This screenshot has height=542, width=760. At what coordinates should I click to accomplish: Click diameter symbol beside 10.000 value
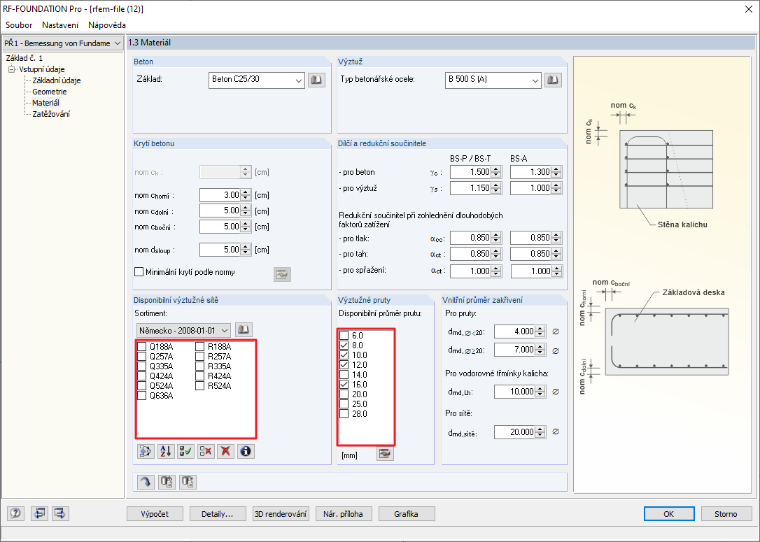(555, 392)
